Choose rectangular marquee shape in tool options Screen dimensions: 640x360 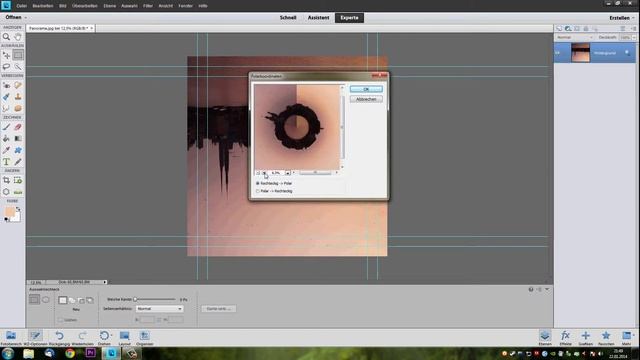click(34, 300)
